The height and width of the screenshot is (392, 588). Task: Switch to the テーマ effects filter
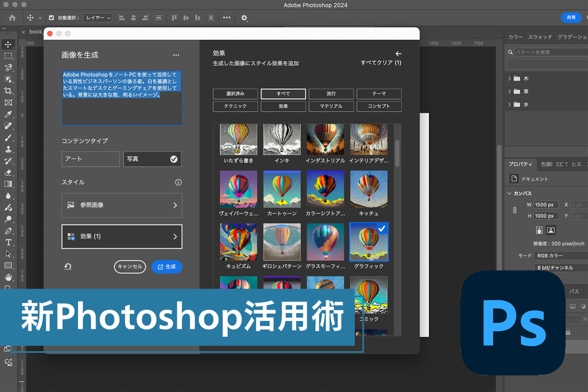(x=379, y=94)
